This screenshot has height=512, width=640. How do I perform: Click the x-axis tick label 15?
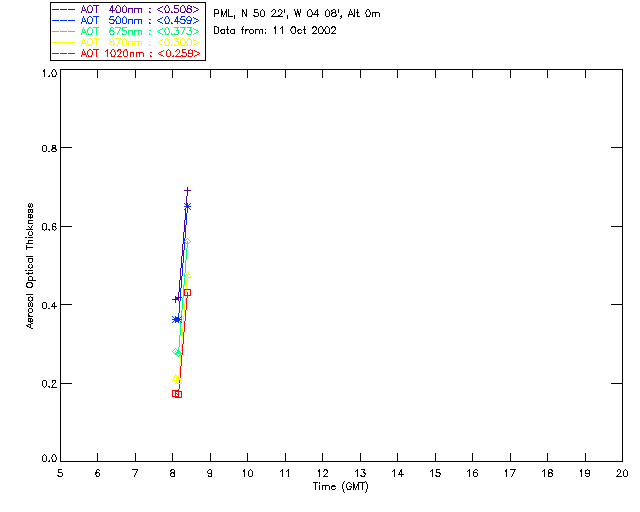point(435,474)
